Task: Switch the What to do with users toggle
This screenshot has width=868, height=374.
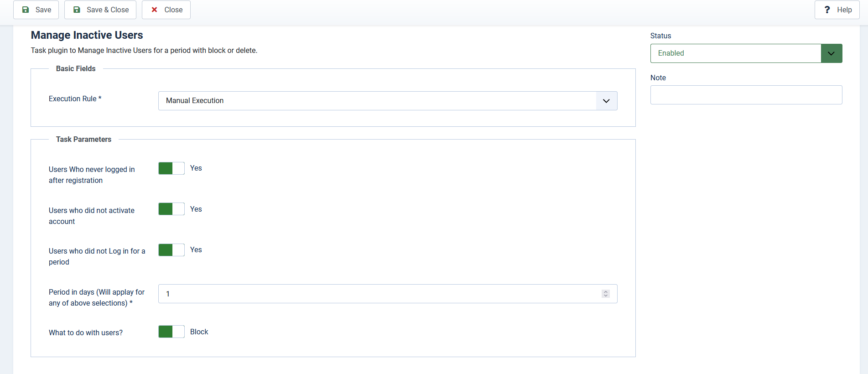Action: pos(172,332)
